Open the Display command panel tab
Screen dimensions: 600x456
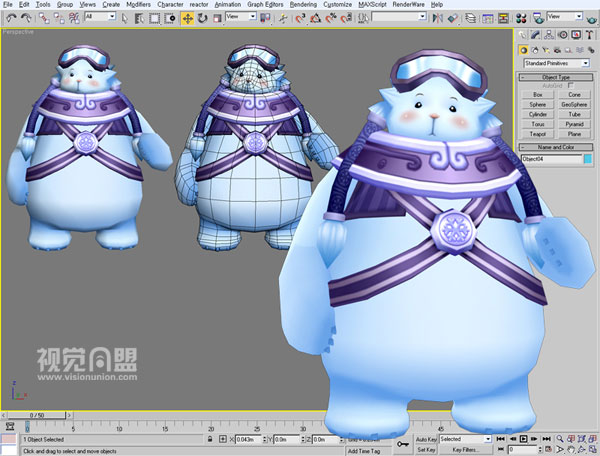point(577,34)
